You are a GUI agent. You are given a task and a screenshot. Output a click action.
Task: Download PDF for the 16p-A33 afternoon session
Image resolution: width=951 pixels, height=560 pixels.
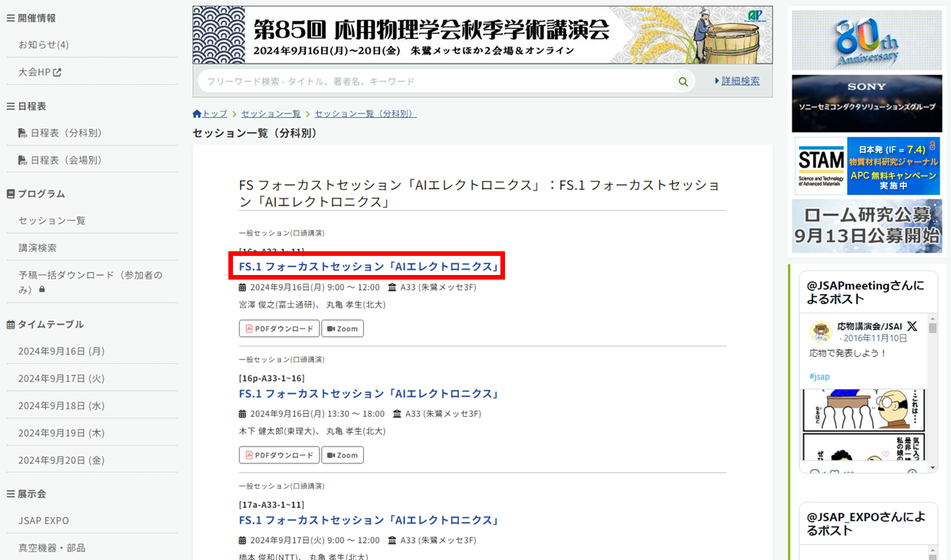279,455
